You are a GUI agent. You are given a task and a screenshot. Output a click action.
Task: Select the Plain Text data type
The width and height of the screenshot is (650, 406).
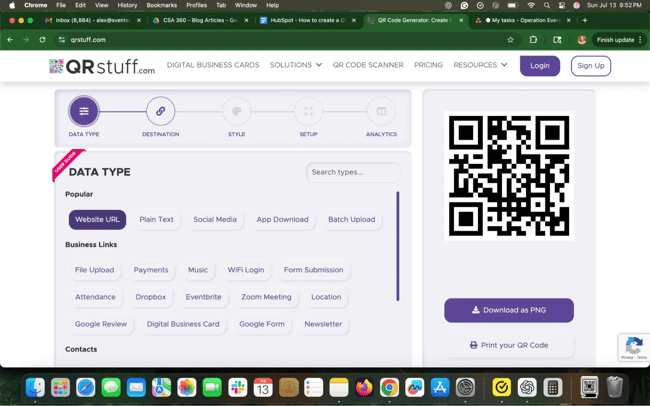point(156,219)
